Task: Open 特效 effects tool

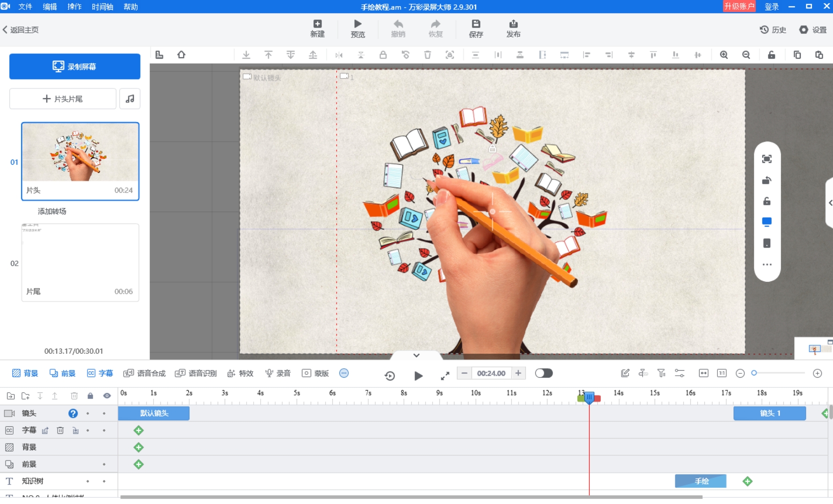Action: point(240,373)
